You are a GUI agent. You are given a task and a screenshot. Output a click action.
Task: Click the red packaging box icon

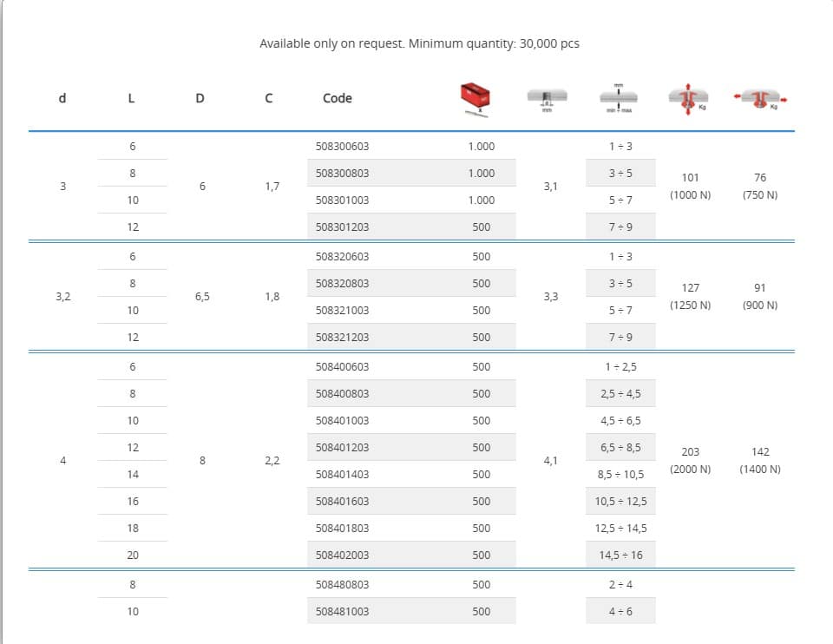[476, 99]
